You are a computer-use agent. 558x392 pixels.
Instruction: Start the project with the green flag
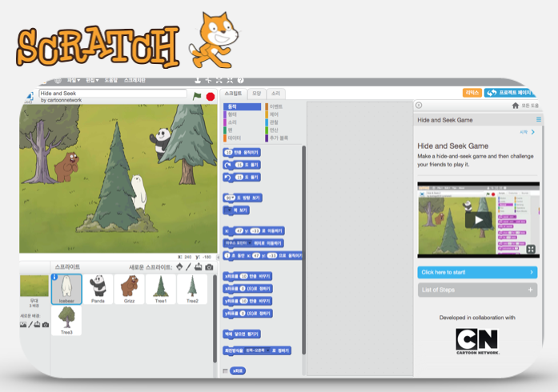pyautogui.click(x=197, y=96)
